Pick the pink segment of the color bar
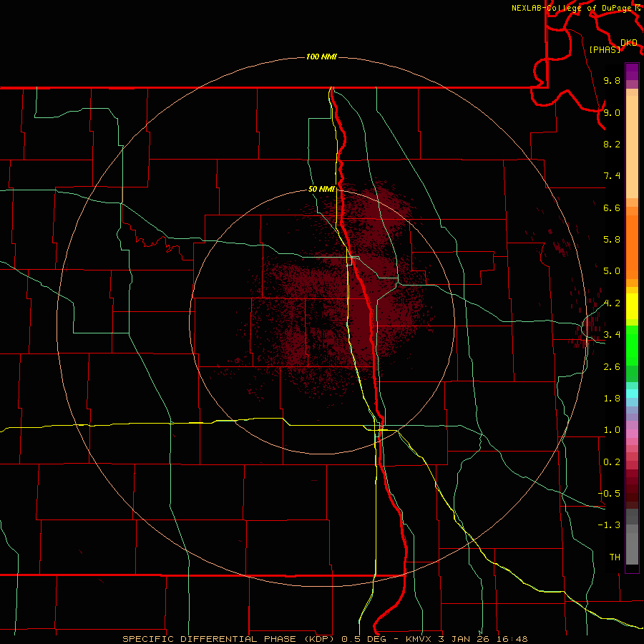644x644 pixels. [632, 434]
